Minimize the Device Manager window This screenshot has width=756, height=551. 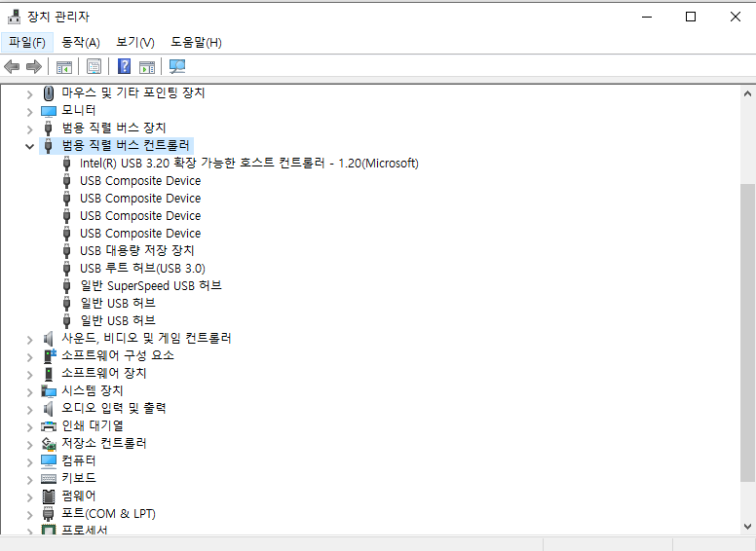click(x=647, y=17)
